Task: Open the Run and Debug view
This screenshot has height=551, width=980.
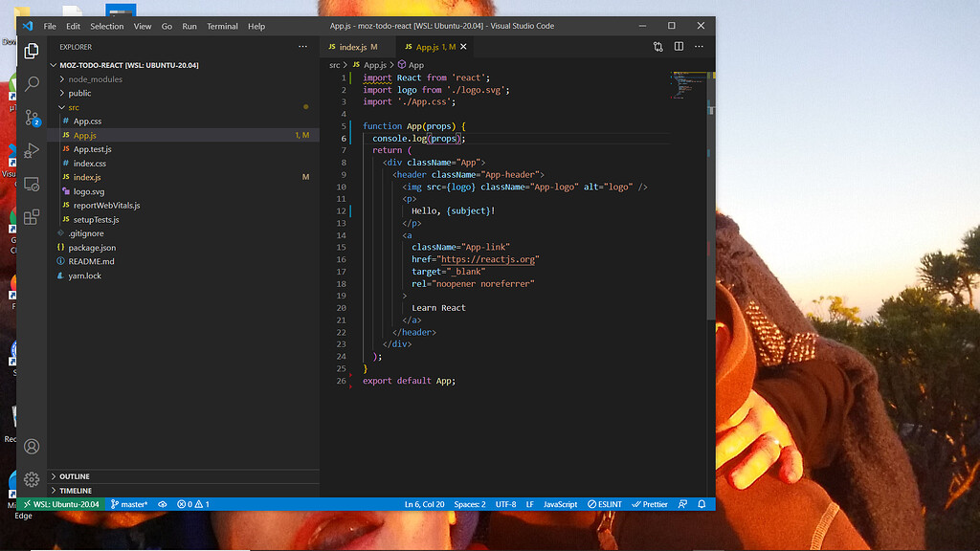Action: [x=31, y=151]
